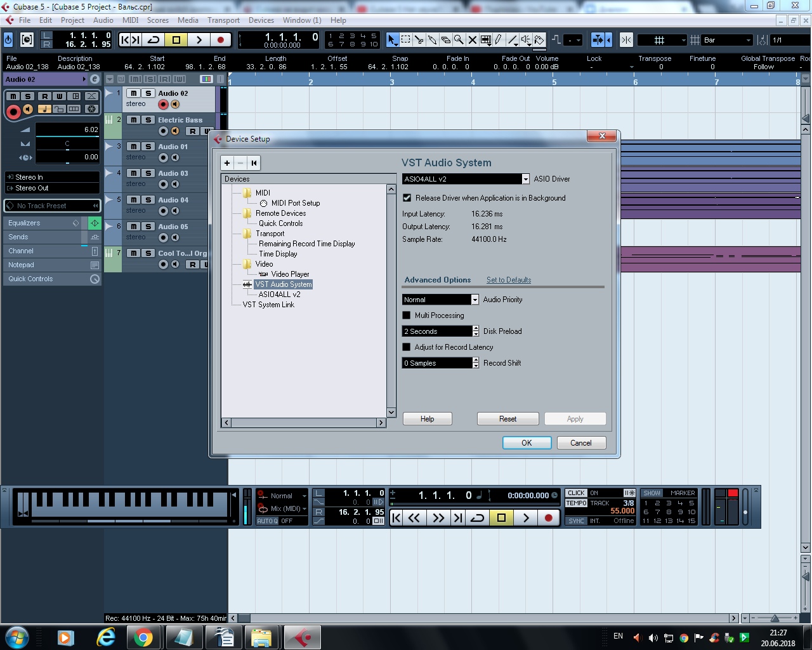Select the Zoom magnifier tool
Screen dimensions: 812x650
pyautogui.click(x=459, y=39)
